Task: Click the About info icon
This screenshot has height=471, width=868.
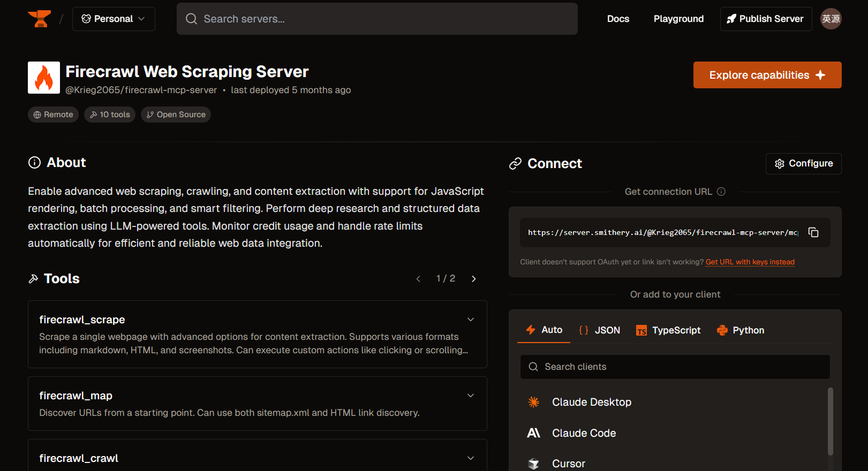Action: pyautogui.click(x=34, y=163)
